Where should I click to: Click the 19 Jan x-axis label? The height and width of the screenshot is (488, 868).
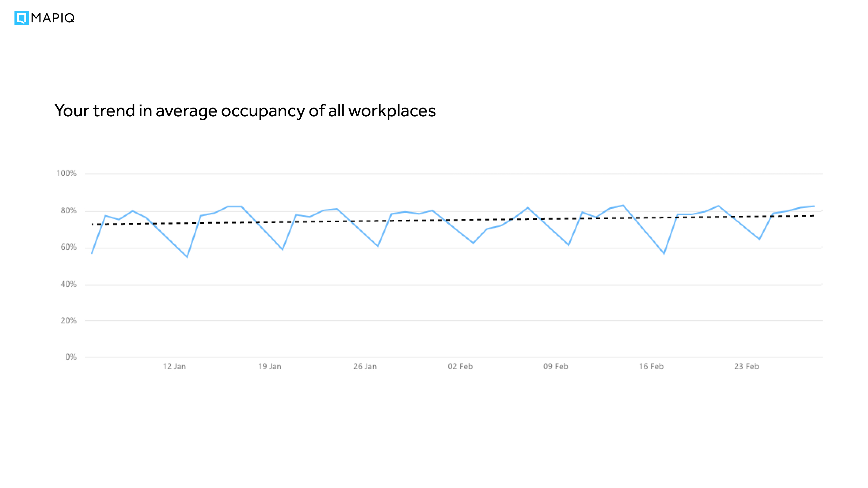[270, 366]
